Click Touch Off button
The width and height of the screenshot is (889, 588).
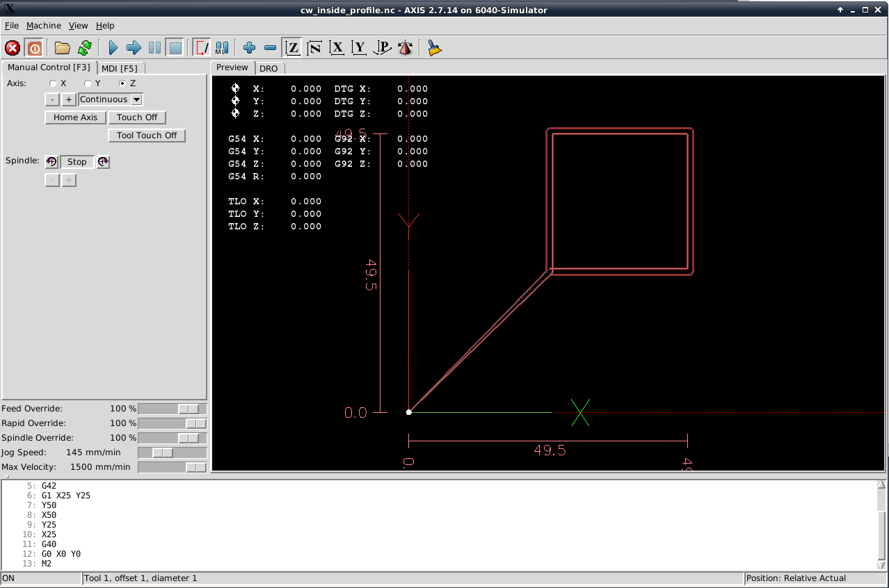[137, 117]
